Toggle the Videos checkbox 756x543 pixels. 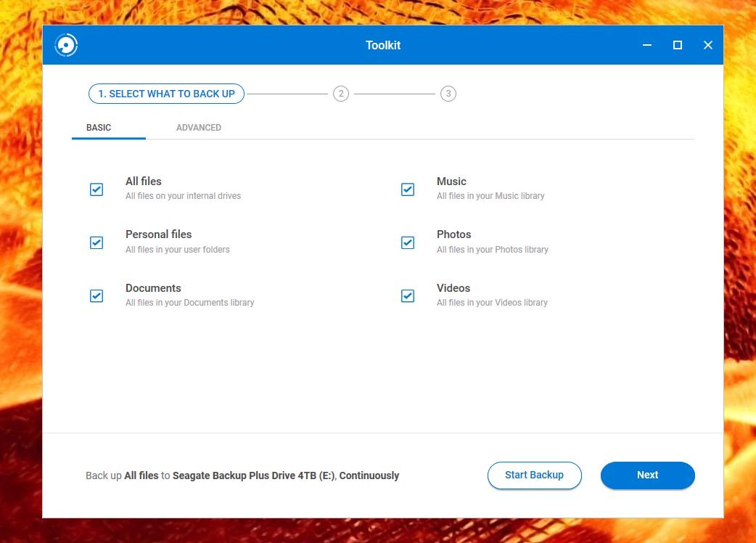point(408,295)
